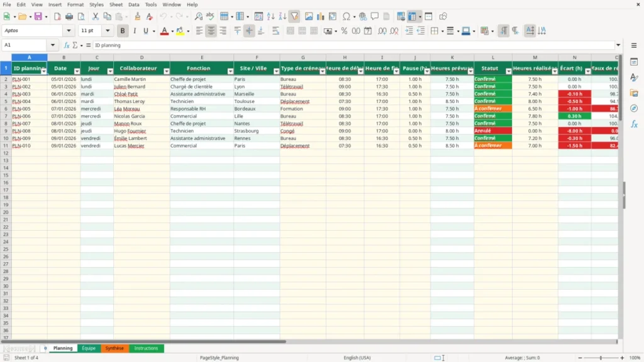
Task: Toggle Underline formatting
Action: point(145,31)
